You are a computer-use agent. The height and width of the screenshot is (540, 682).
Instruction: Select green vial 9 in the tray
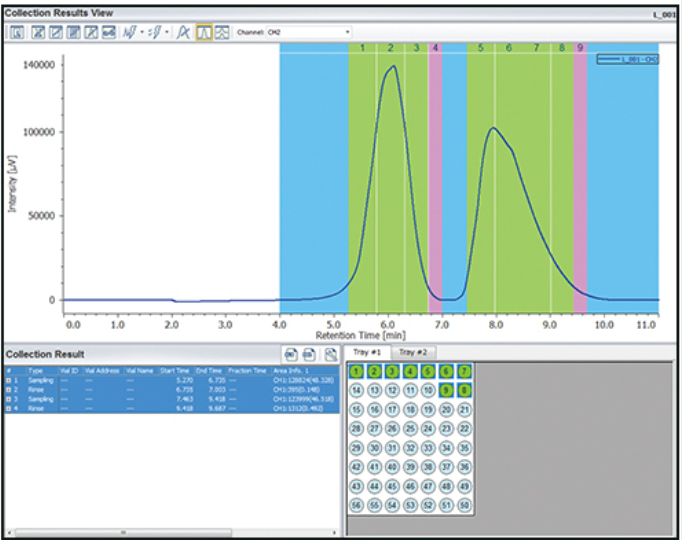(446, 389)
